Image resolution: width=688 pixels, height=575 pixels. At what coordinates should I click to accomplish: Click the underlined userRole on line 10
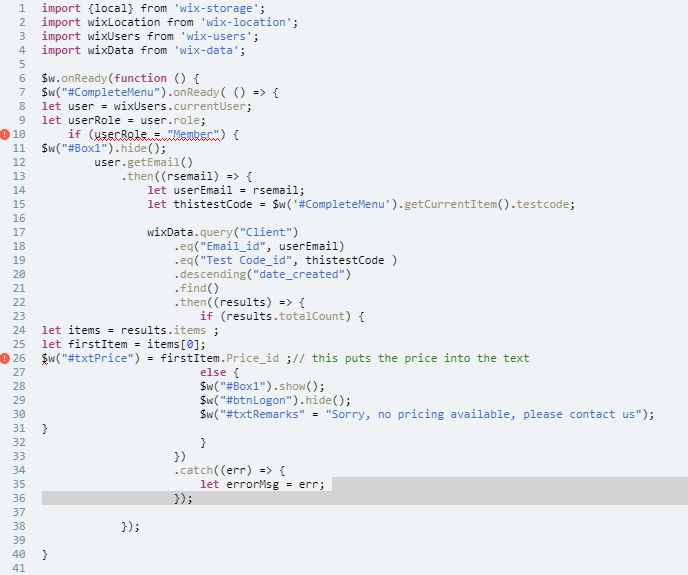(x=120, y=134)
